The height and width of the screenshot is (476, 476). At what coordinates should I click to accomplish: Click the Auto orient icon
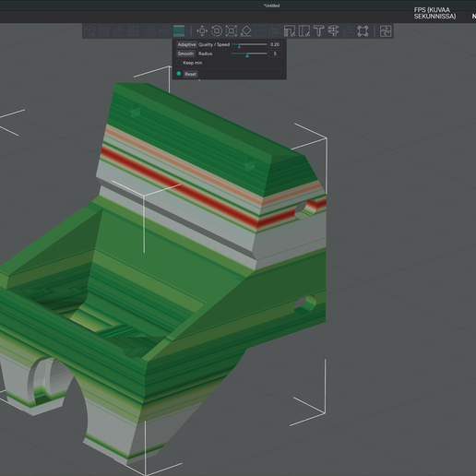pyautogui.click(x=119, y=30)
